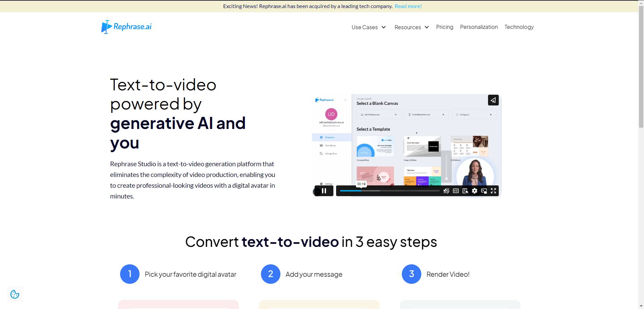Unmute the video using the volume icon
The height and width of the screenshot is (309, 644).
pos(446,191)
